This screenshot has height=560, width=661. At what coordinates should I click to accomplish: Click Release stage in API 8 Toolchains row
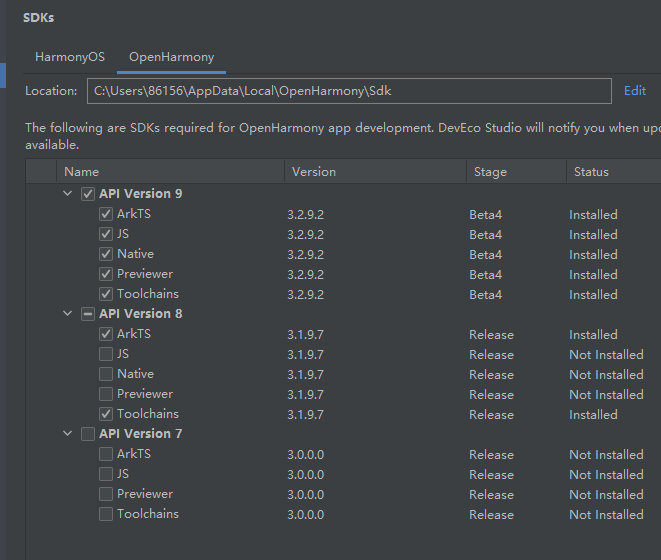[x=492, y=415]
